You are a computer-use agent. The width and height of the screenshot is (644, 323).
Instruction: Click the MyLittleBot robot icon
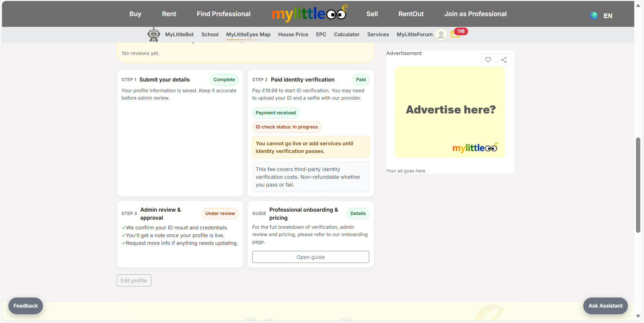coord(154,34)
